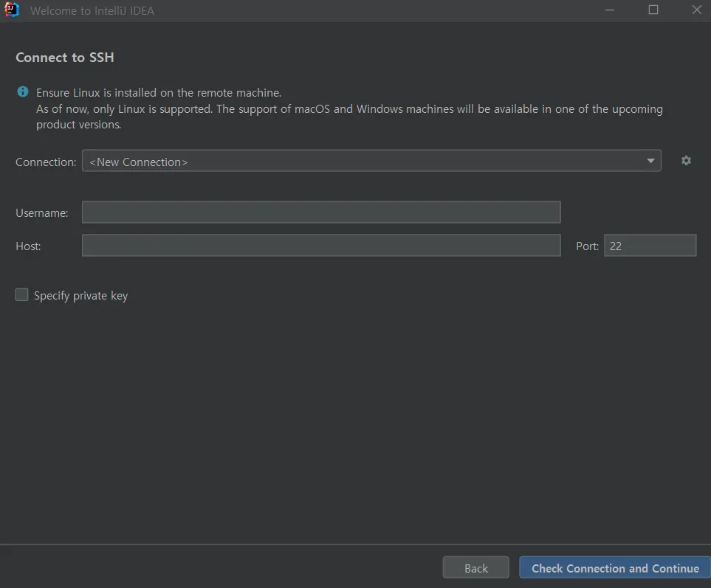Click the Connection label

coord(46,162)
